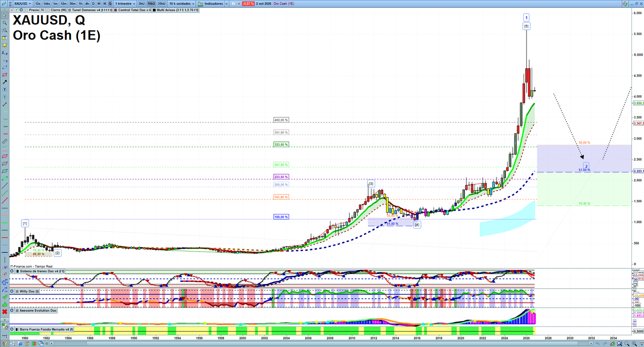
Task: Select the 1h timeframe
Action: pos(80,4)
